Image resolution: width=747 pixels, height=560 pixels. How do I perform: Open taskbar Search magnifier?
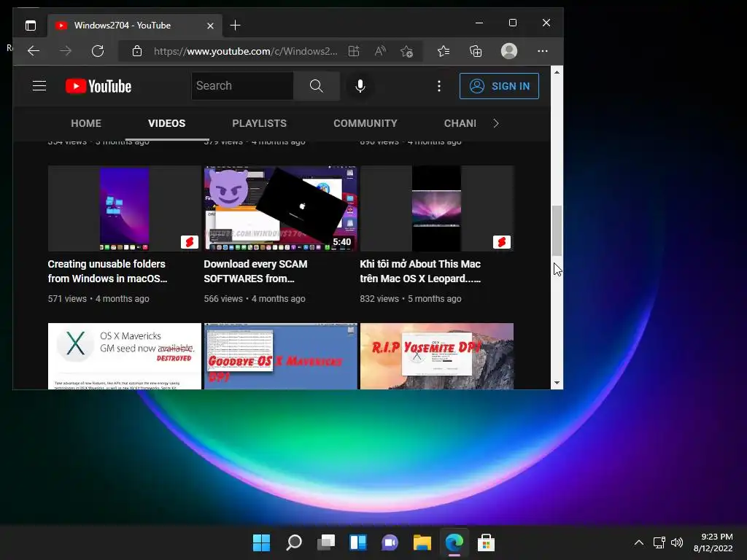(x=294, y=542)
